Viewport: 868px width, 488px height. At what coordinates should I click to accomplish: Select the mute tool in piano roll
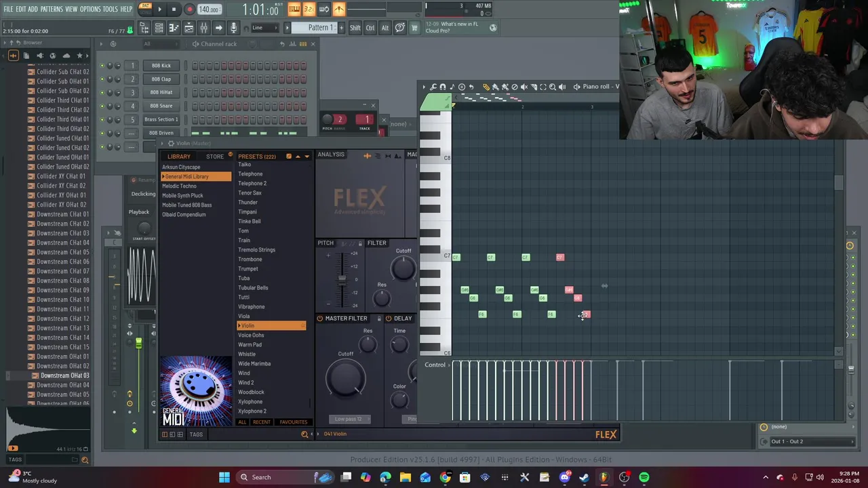(524, 87)
